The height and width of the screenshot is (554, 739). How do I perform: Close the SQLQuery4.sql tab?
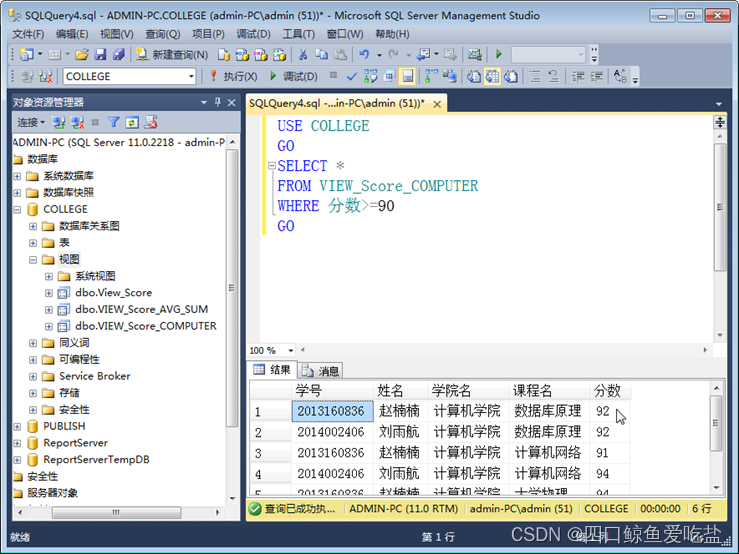point(437,104)
